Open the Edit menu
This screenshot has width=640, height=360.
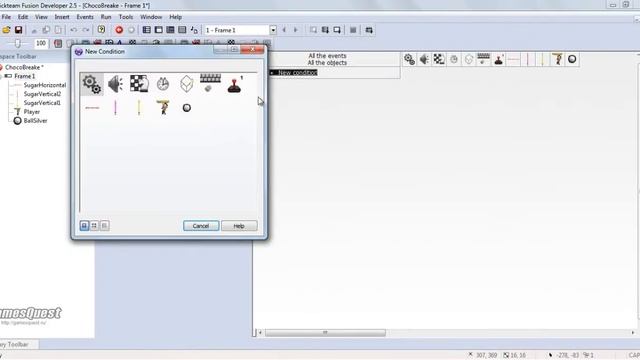[23, 17]
